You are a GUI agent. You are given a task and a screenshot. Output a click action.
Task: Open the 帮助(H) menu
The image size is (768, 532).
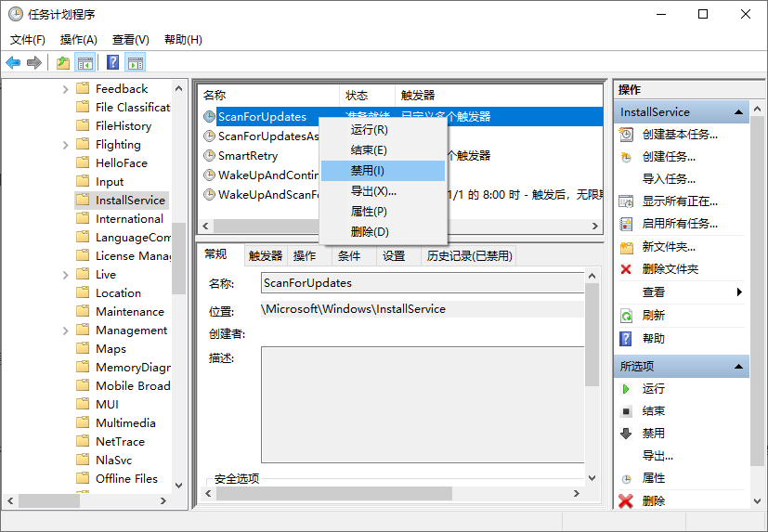pos(183,40)
